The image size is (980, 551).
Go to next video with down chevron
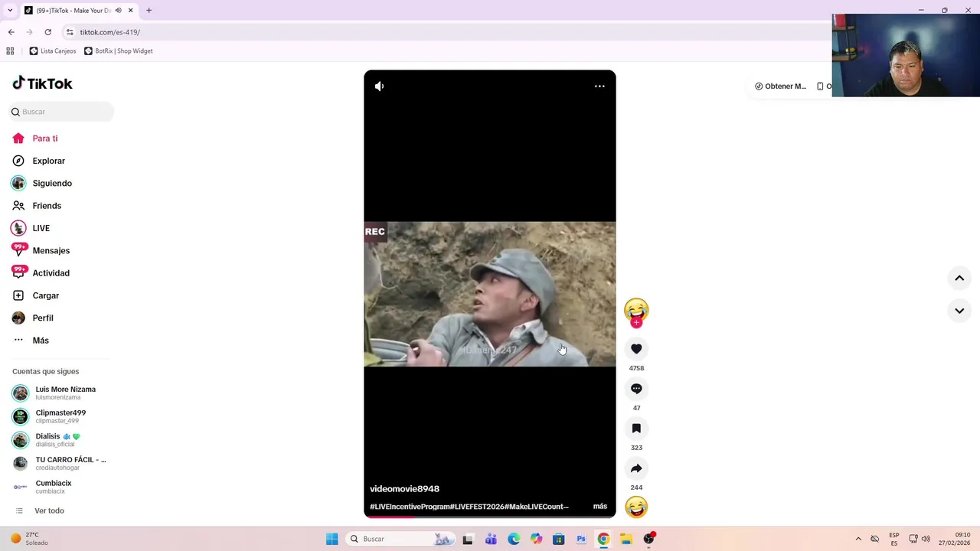(959, 311)
